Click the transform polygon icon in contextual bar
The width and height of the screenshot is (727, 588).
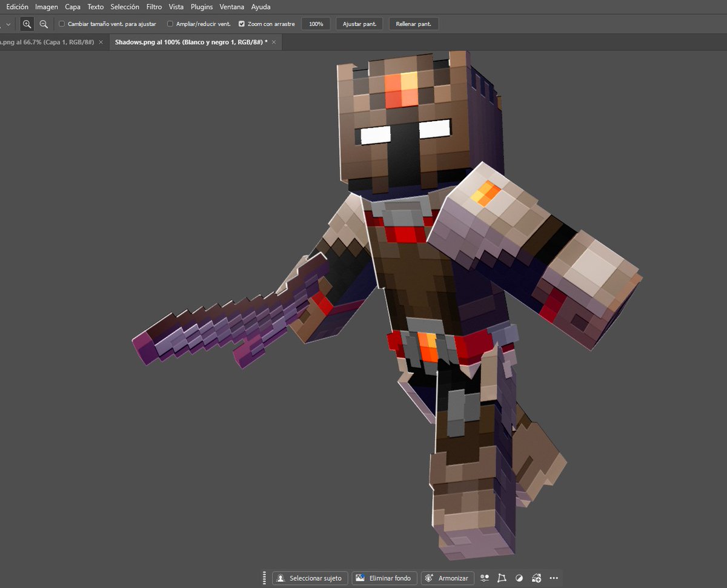point(502,578)
